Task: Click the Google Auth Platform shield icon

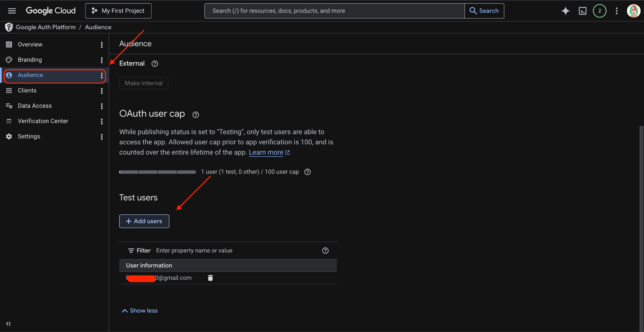Action: point(9,27)
